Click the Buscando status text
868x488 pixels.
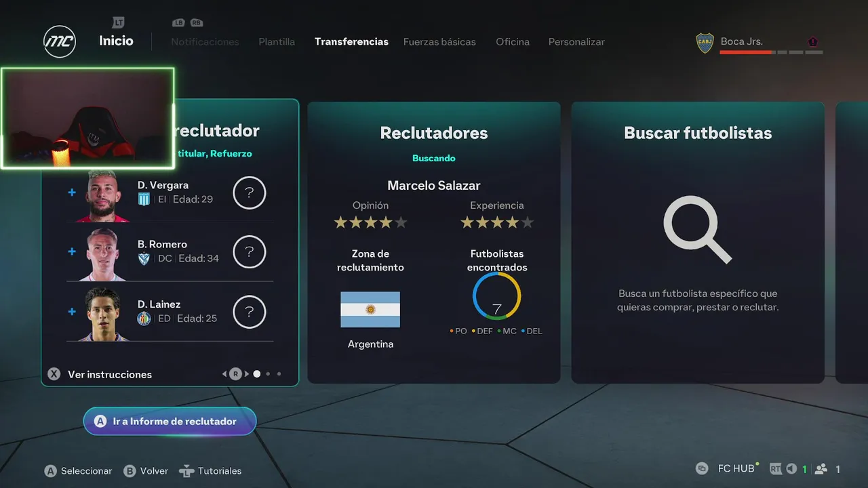click(x=434, y=158)
